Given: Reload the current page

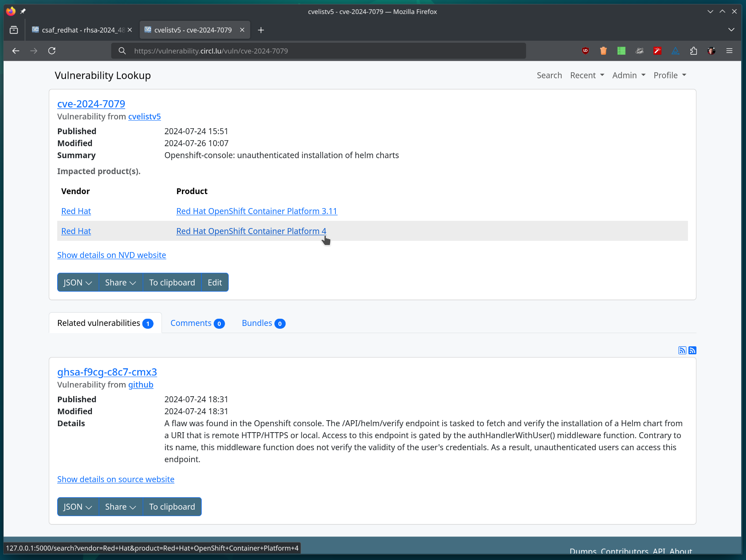Looking at the screenshot, I should (x=52, y=51).
